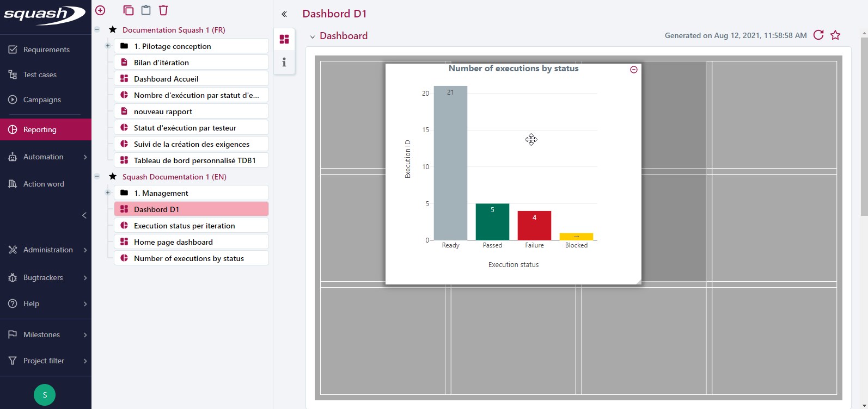This screenshot has height=409, width=868.
Task: Mark dashboard as favorite with star icon
Action: [835, 35]
